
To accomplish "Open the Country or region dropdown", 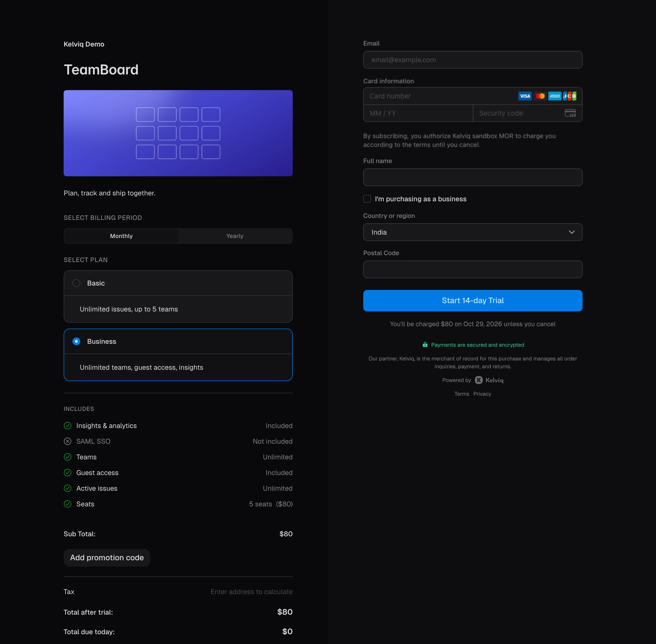I will 473,232.
